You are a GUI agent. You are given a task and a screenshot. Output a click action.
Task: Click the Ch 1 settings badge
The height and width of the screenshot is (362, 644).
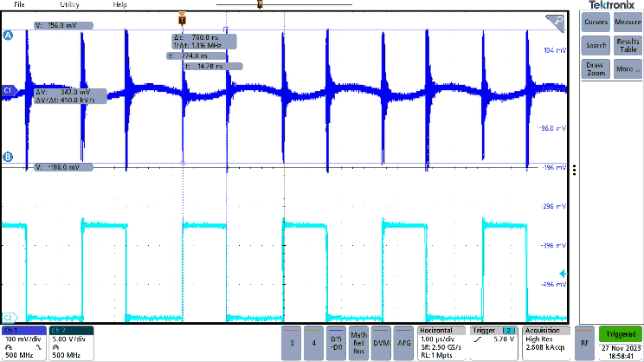23,342
